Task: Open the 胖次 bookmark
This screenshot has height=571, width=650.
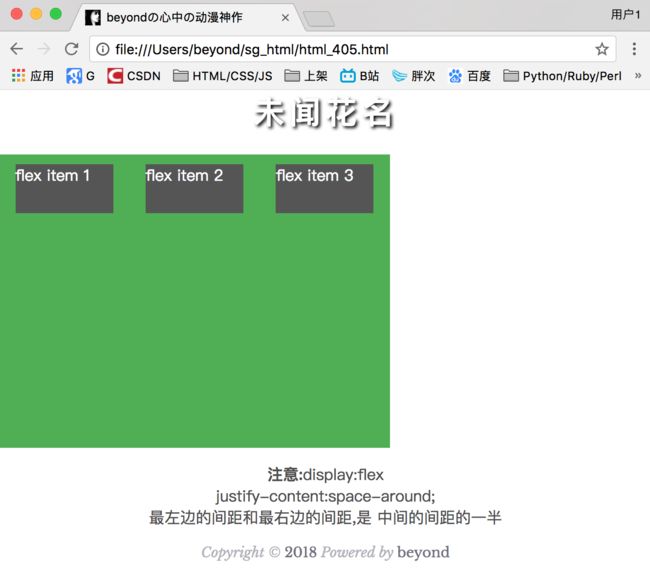Action: (413, 76)
